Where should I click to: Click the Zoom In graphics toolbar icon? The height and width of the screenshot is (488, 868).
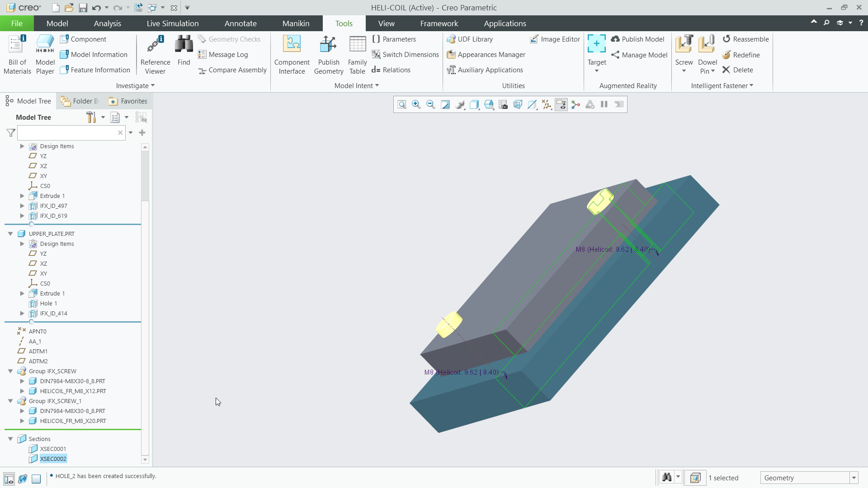tap(416, 105)
